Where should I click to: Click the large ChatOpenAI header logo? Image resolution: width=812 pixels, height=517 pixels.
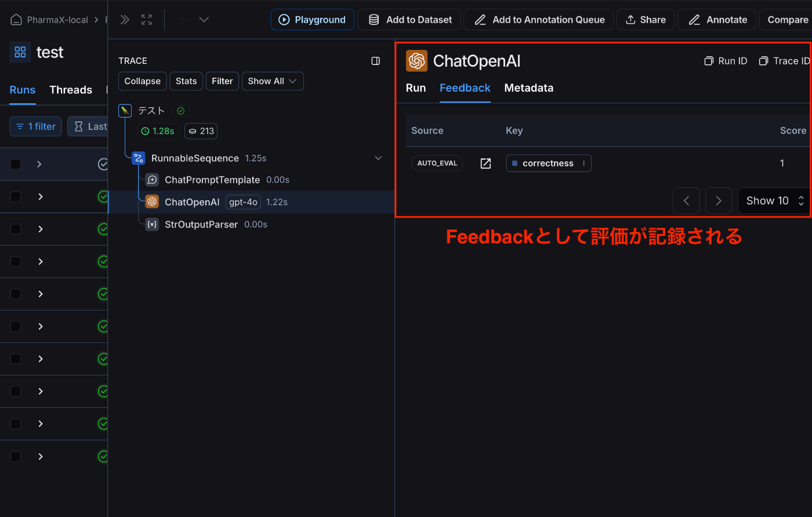(x=416, y=61)
